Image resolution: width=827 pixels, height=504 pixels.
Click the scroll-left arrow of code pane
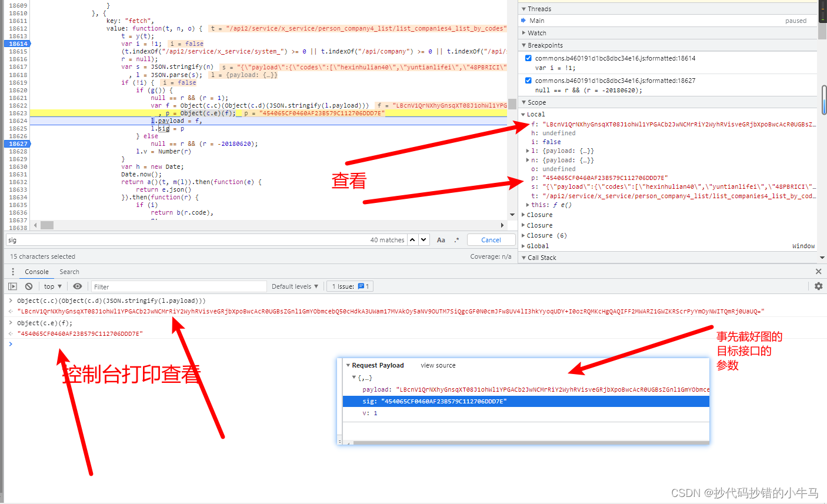[35, 225]
